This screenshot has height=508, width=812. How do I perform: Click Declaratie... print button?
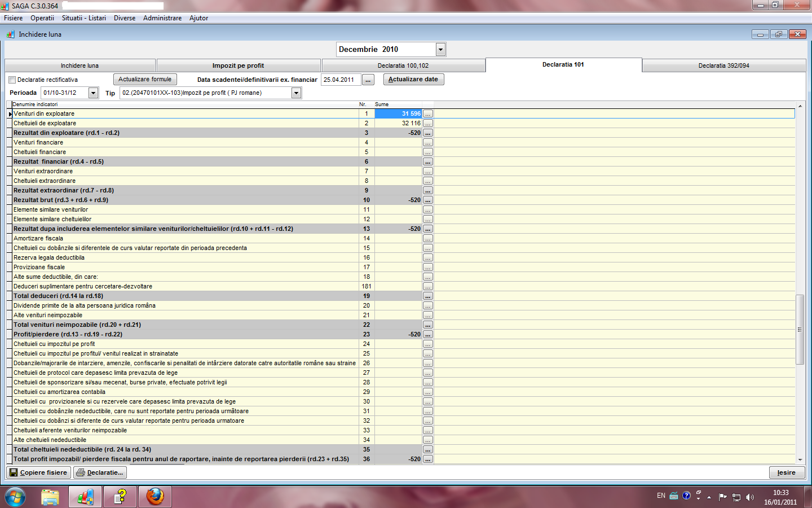[x=100, y=472]
